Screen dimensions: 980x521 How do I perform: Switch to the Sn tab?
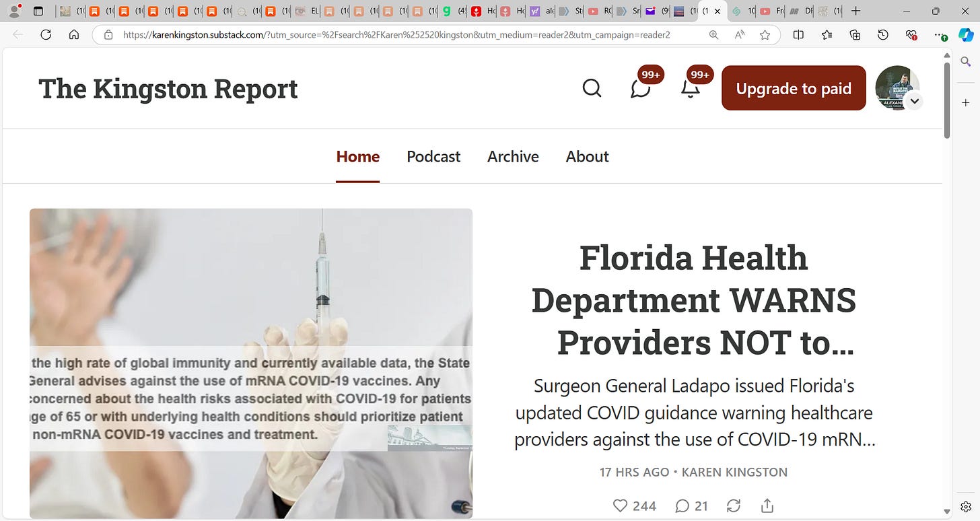tap(629, 11)
